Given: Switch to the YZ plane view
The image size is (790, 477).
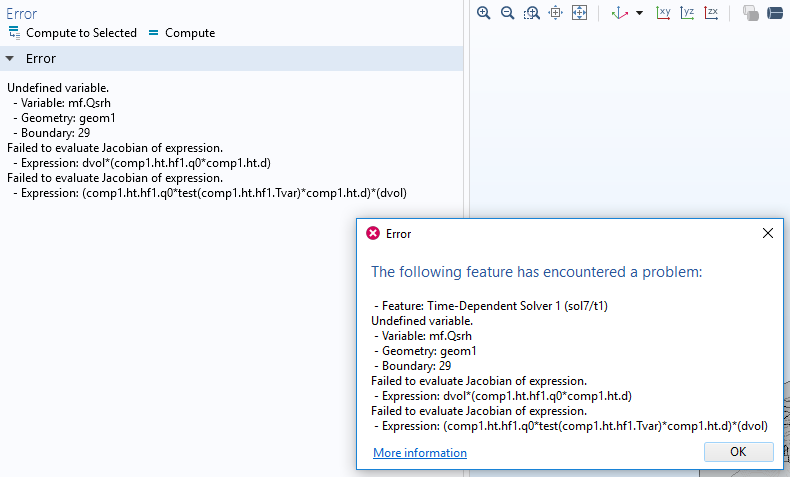Looking at the screenshot, I should coord(687,13).
